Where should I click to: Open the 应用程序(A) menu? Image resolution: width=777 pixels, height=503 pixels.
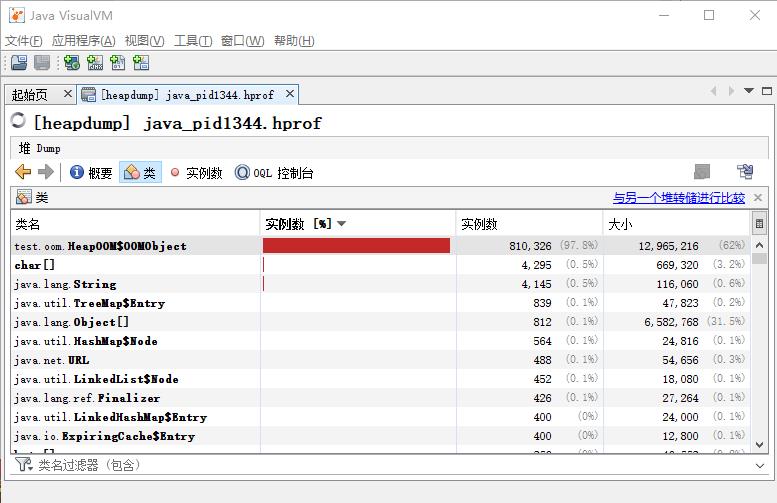84,41
